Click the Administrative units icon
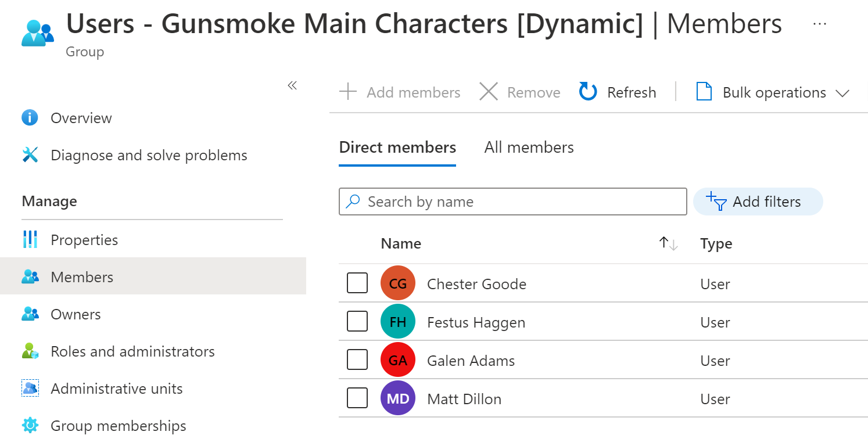 [30, 389]
